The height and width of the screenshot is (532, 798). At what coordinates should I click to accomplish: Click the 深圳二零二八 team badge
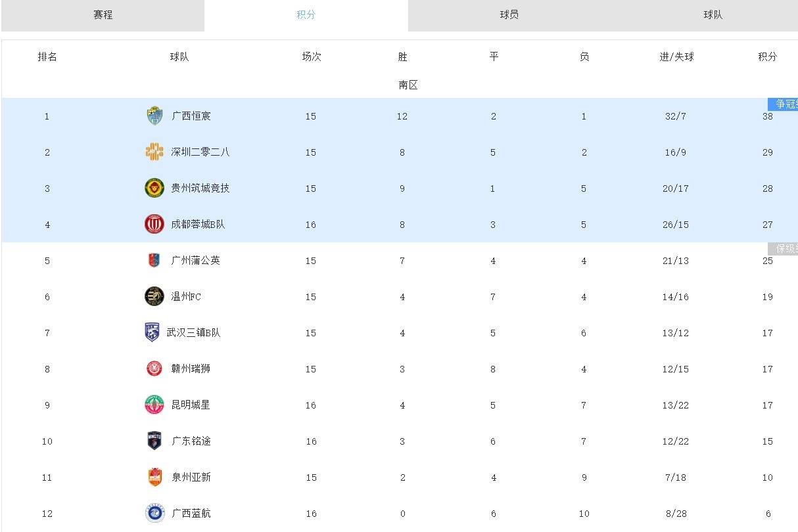point(154,152)
